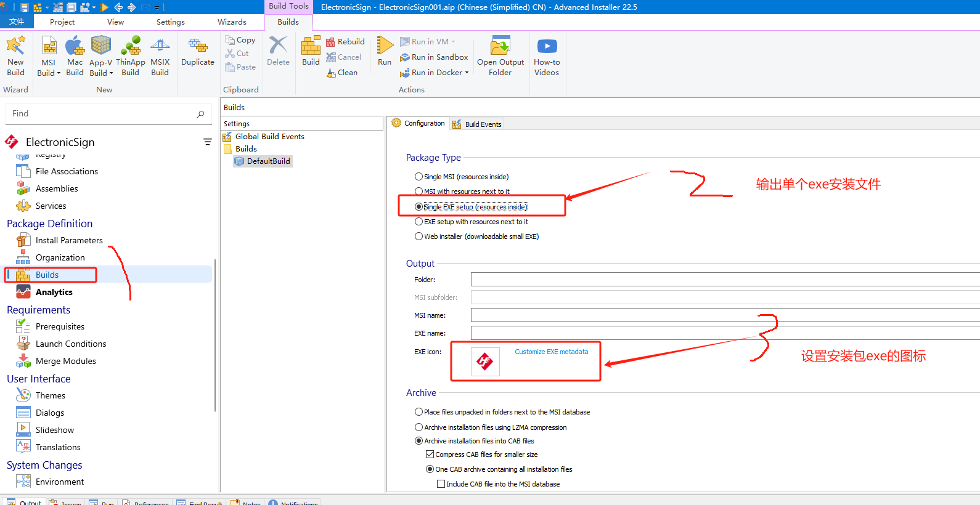Click Rebuild in the ribbon

coord(345,41)
